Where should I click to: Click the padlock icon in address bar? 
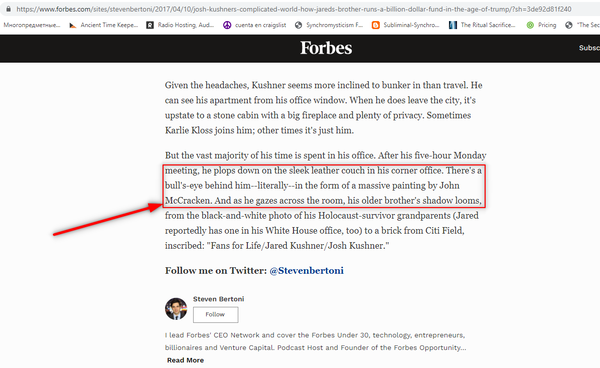coord(8,9)
